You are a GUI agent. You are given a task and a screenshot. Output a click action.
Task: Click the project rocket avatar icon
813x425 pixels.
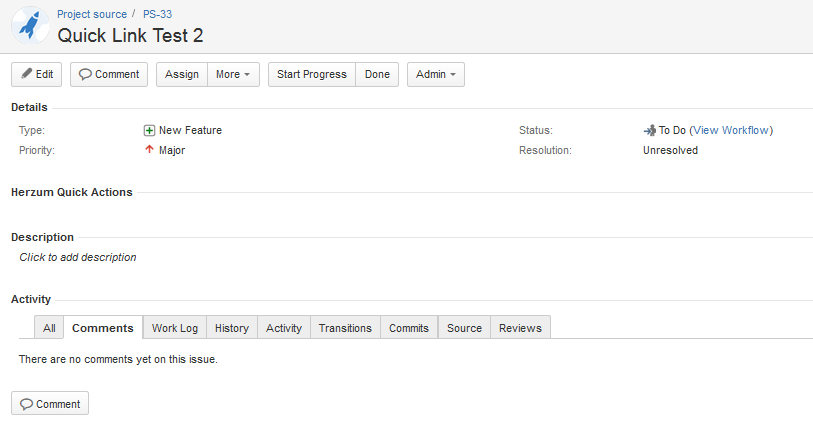pos(30,25)
